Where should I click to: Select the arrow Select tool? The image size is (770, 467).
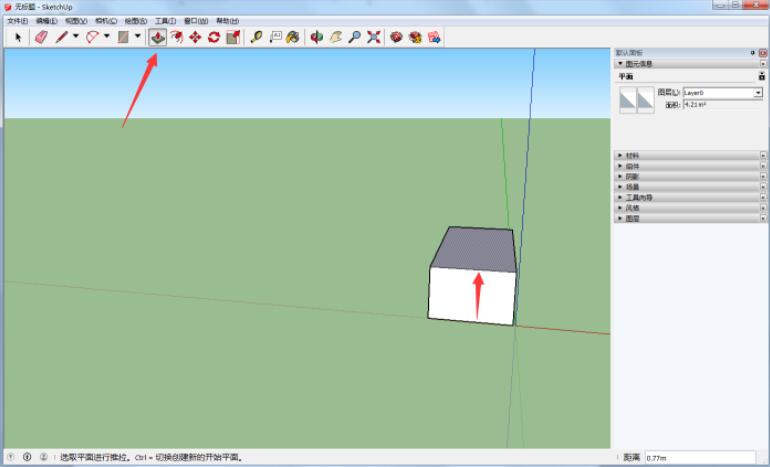(x=17, y=37)
